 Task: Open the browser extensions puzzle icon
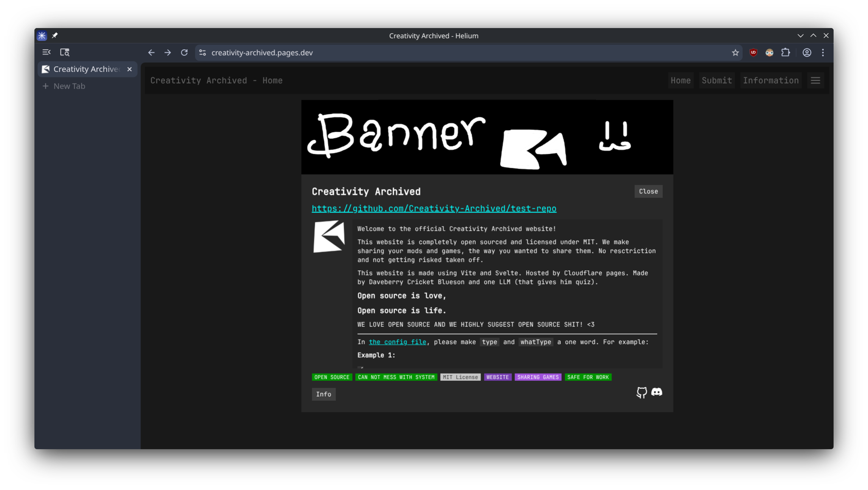coord(786,52)
